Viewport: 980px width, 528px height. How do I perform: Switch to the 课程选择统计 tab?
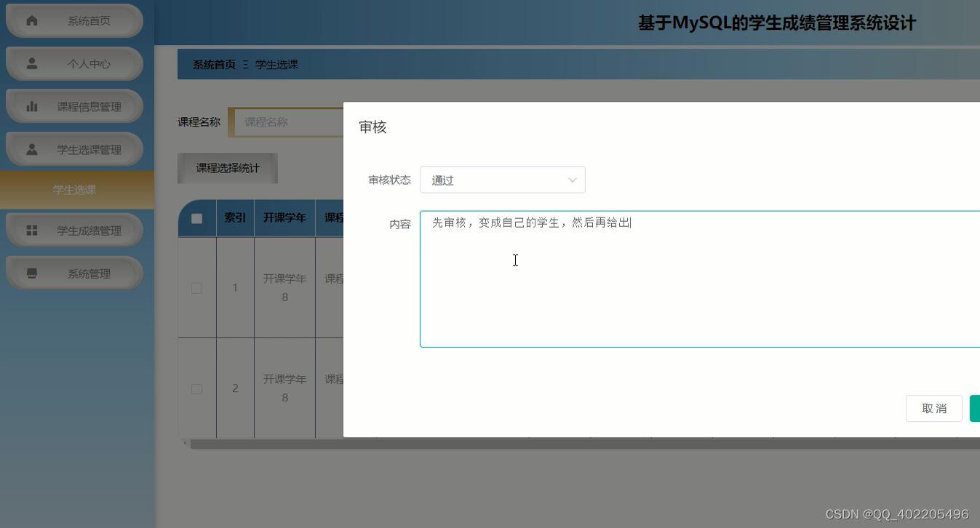tap(227, 167)
